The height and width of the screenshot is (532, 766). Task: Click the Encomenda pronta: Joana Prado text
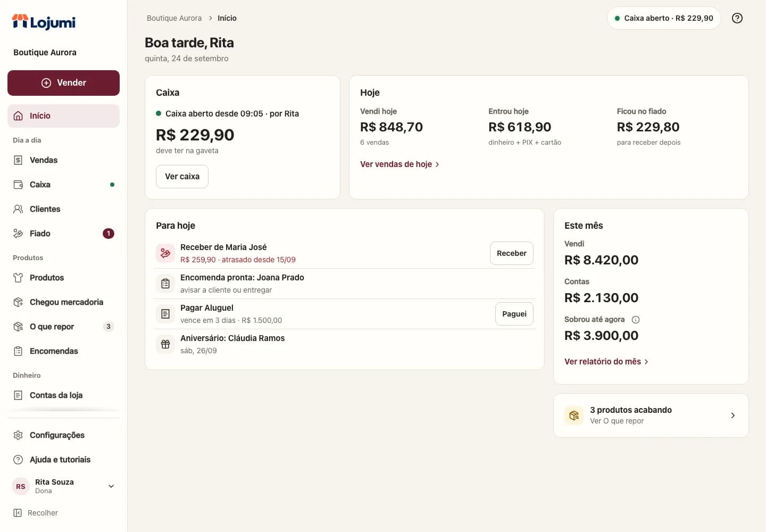pos(242,278)
